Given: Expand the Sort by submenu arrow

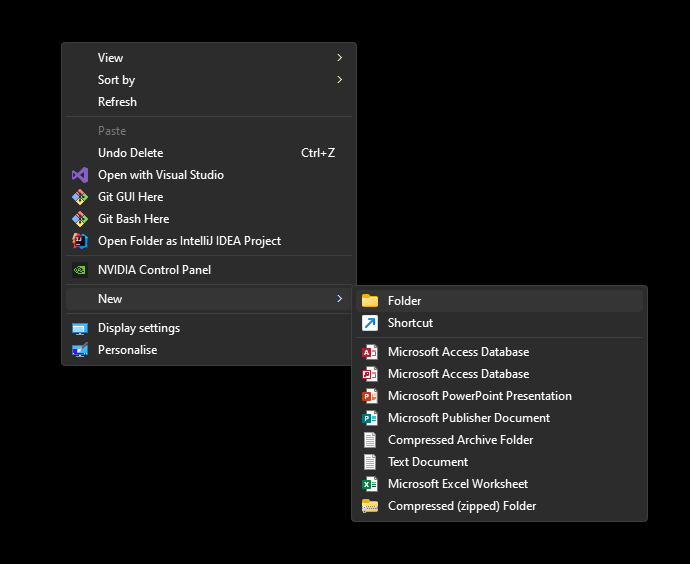Looking at the screenshot, I should [x=340, y=80].
